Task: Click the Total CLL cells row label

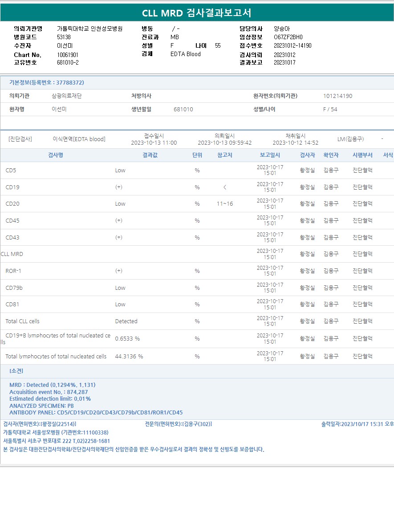Action: [x=22, y=321]
